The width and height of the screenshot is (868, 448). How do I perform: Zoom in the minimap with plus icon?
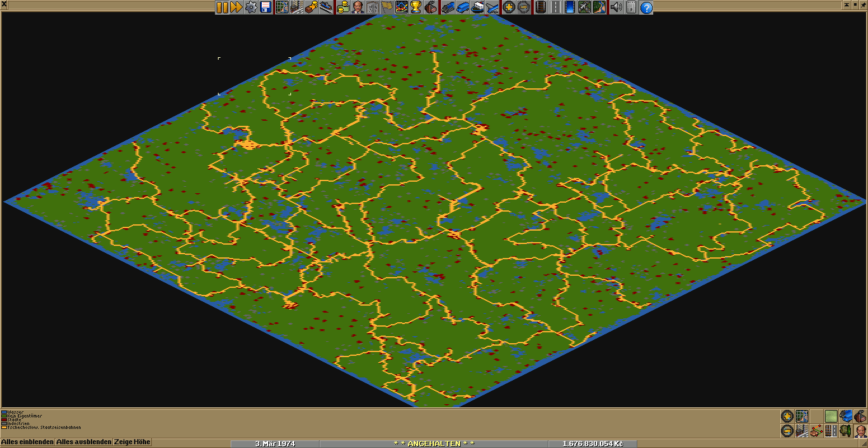click(x=787, y=416)
